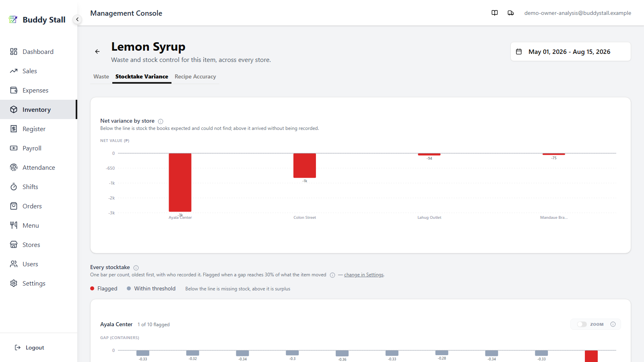
Task: Open the Register receipt icon
Action: tap(14, 129)
